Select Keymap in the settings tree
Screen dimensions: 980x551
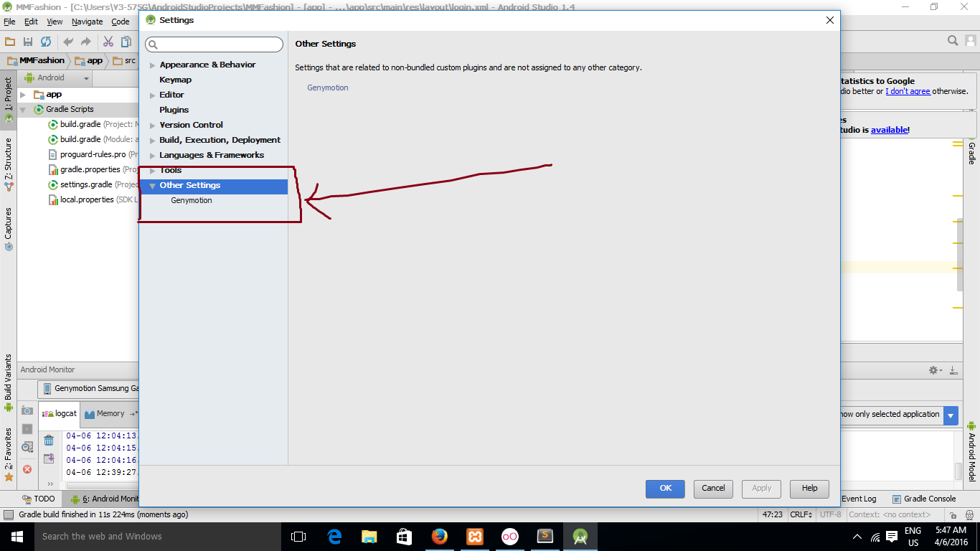pos(176,80)
